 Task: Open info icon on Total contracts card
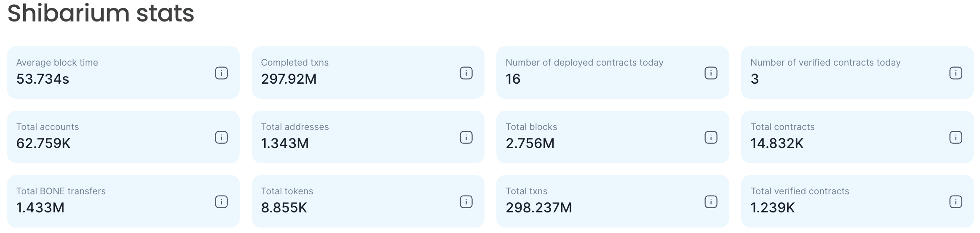956,138
